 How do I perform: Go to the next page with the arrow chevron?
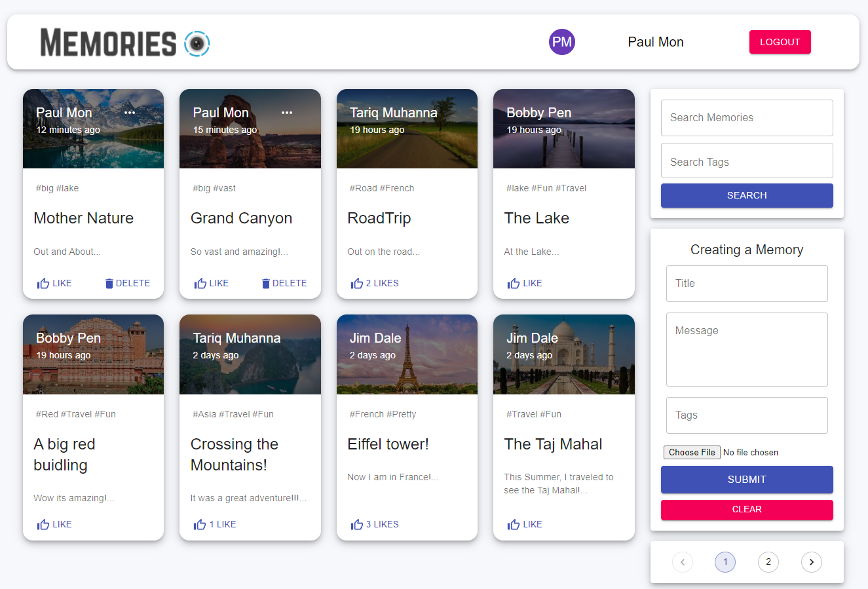pos(811,562)
